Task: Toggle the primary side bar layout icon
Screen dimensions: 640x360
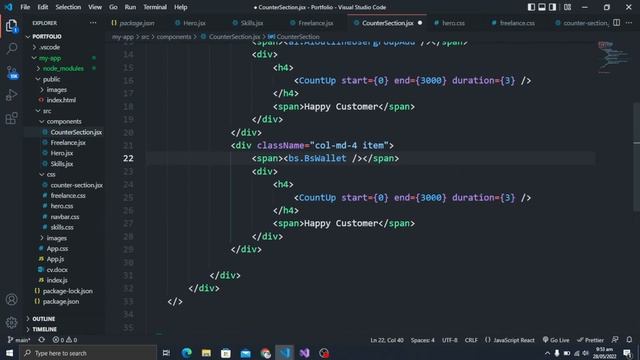Action: coord(531,7)
